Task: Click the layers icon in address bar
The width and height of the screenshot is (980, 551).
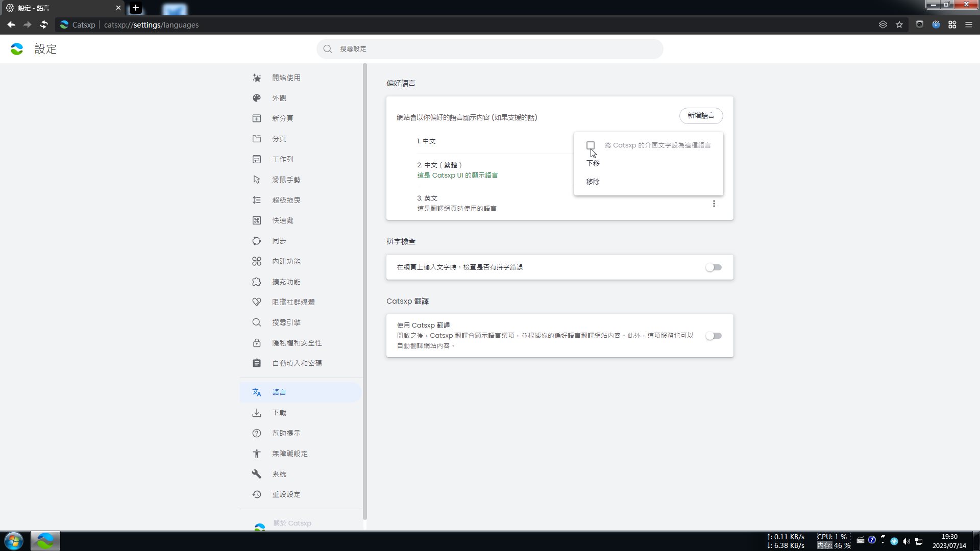Action: pyautogui.click(x=883, y=24)
